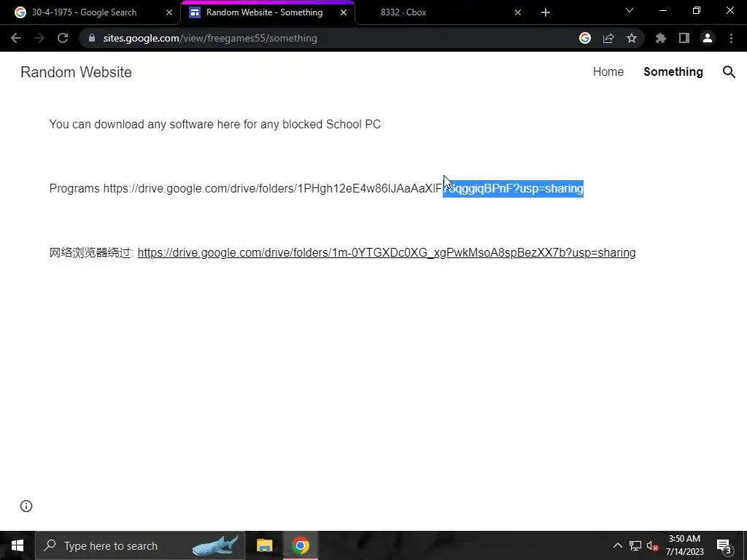Open the drive link ending in BezXX7b
The image size is (747, 560).
click(387, 252)
